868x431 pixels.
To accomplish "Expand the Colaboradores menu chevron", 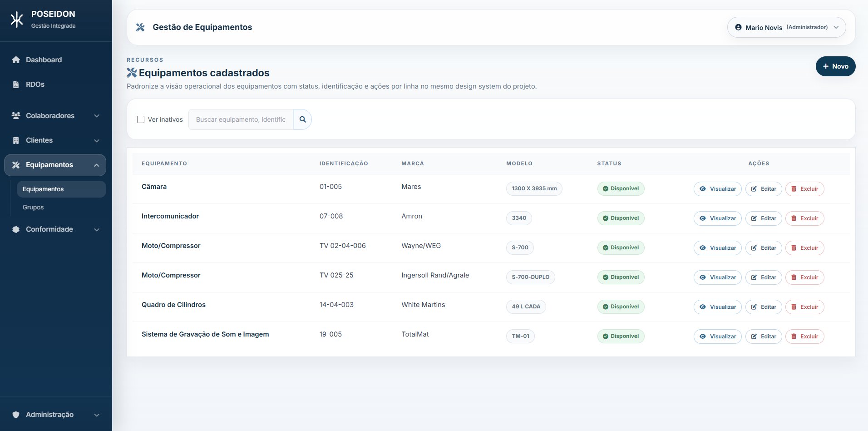I will click(x=97, y=116).
